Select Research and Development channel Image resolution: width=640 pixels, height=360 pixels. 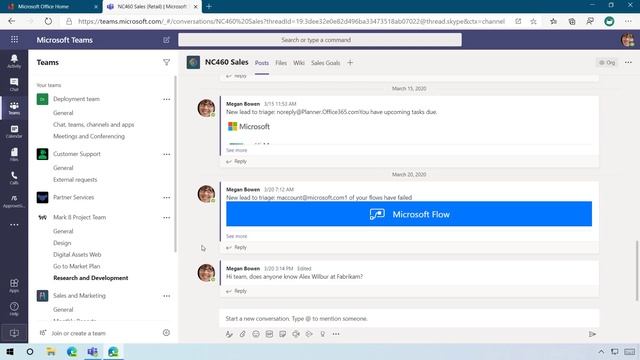pos(91,278)
